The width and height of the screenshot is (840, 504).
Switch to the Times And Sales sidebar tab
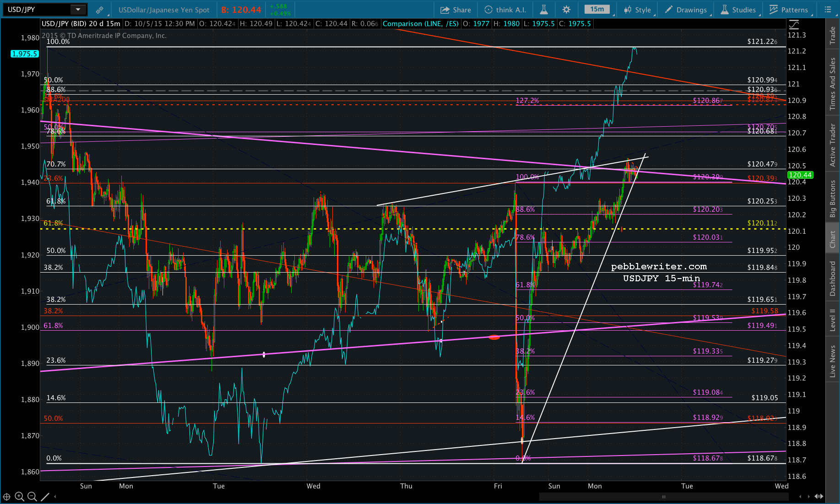(x=833, y=84)
